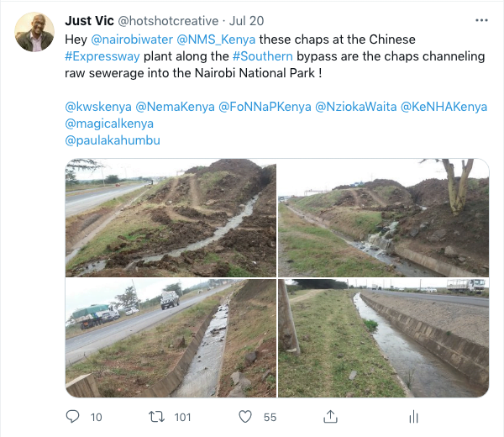Open bottom-left photo showing trucks on road
This screenshot has height=437, width=504.
pos(171,338)
